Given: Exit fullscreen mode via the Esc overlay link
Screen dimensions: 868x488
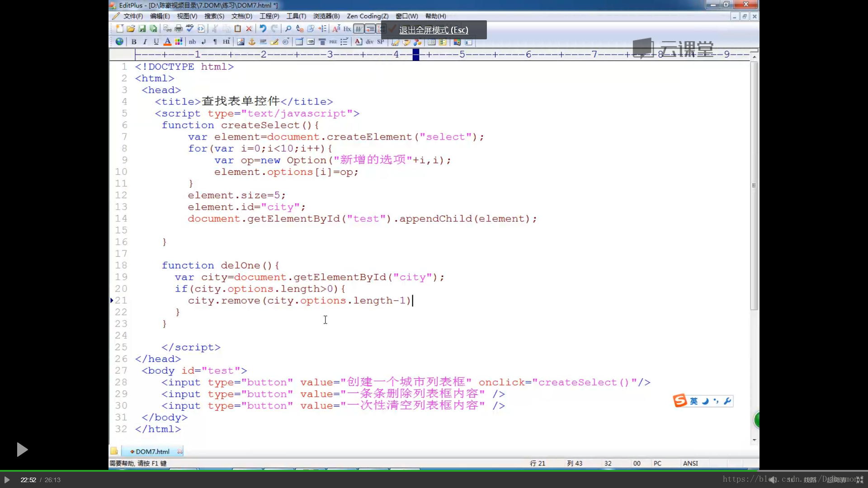Looking at the screenshot, I should tap(434, 30).
